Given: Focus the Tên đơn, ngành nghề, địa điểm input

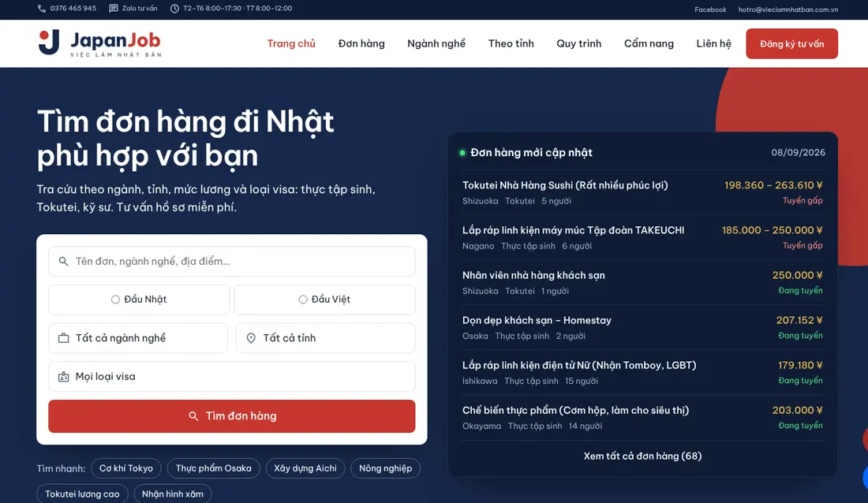Looking at the screenshot, I should coord(231,261).
